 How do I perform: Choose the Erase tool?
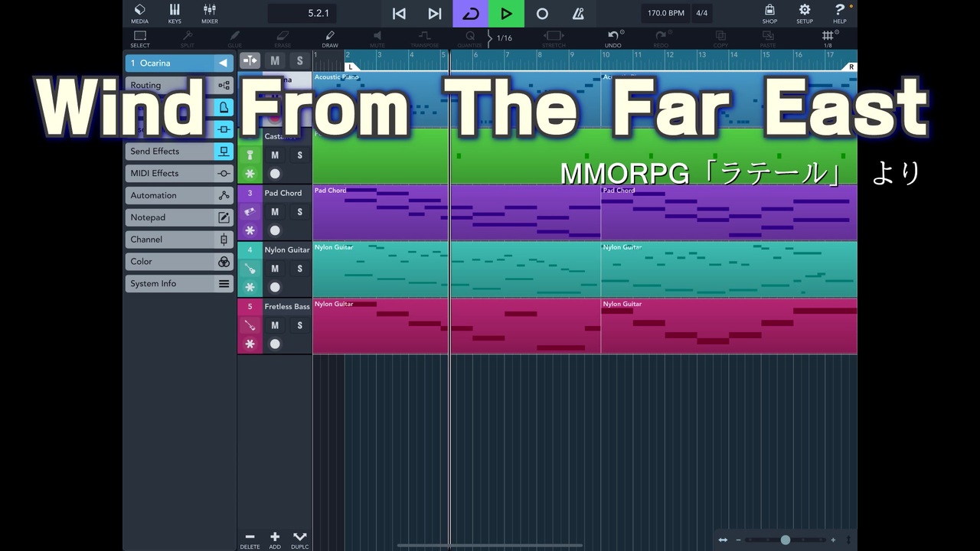tap(283, 39)
